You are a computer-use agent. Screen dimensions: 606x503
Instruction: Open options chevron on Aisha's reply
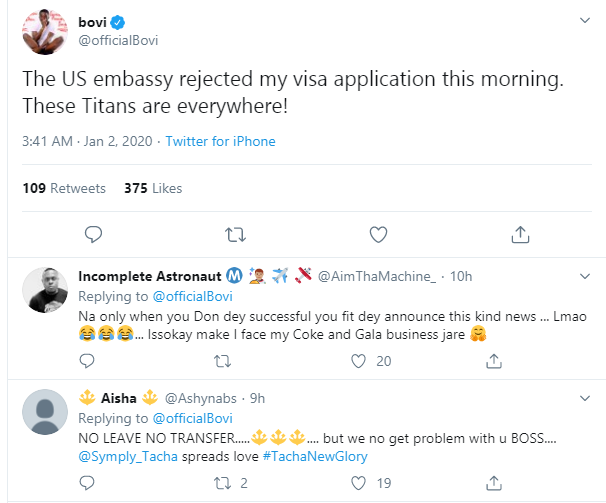(x=585, y=398)
